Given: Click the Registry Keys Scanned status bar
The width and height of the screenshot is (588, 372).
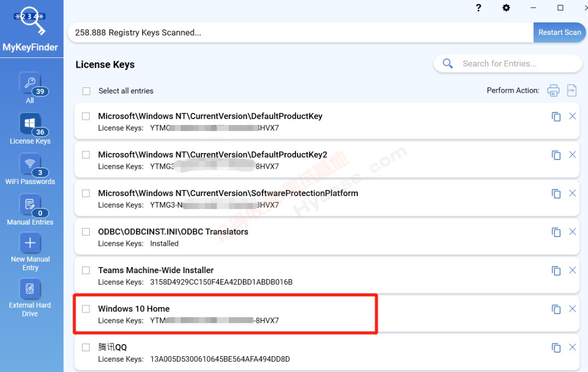Looking at the screenshot, I should (300, 33).
